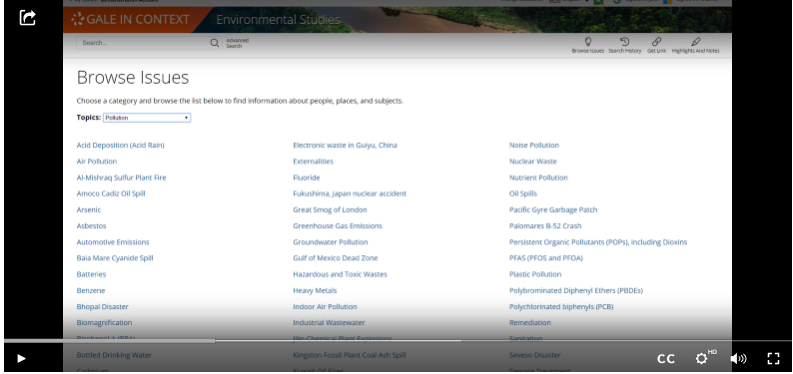Open the Externalities topic
793x374 pixels.
[x=313, y=161]
